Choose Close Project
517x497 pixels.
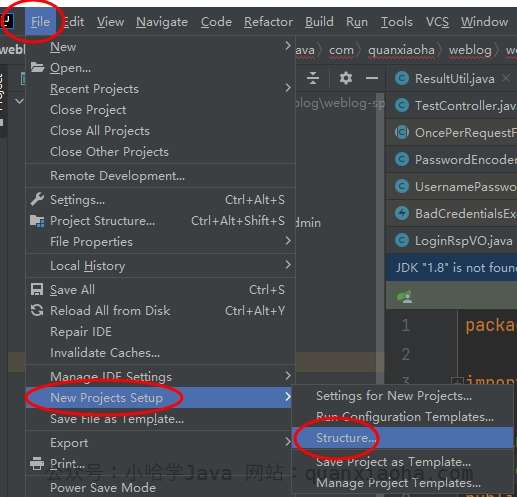[160, 110]
